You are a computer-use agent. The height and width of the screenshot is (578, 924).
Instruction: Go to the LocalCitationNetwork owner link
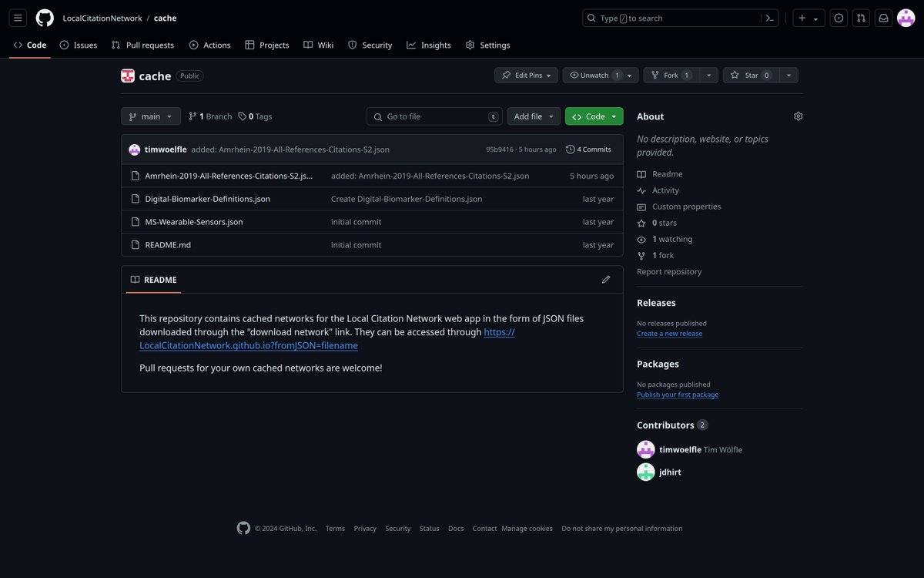[x=102, y=18]
